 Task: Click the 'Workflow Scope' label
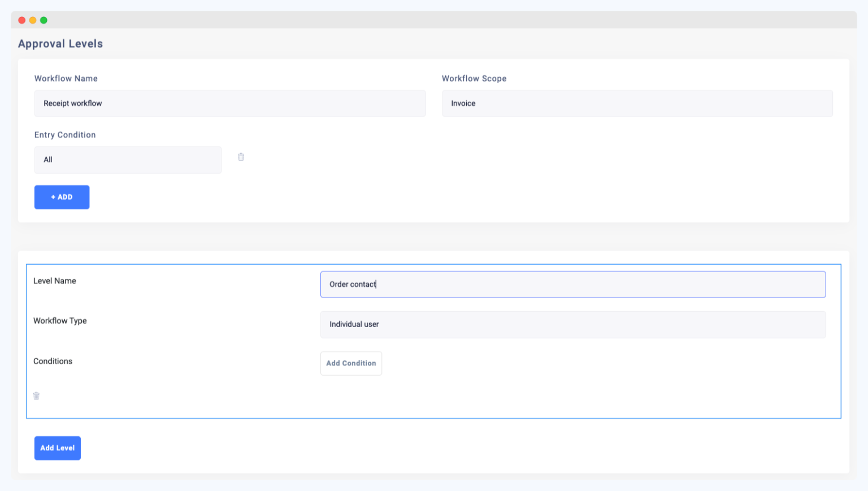click(x=474, y=79)
